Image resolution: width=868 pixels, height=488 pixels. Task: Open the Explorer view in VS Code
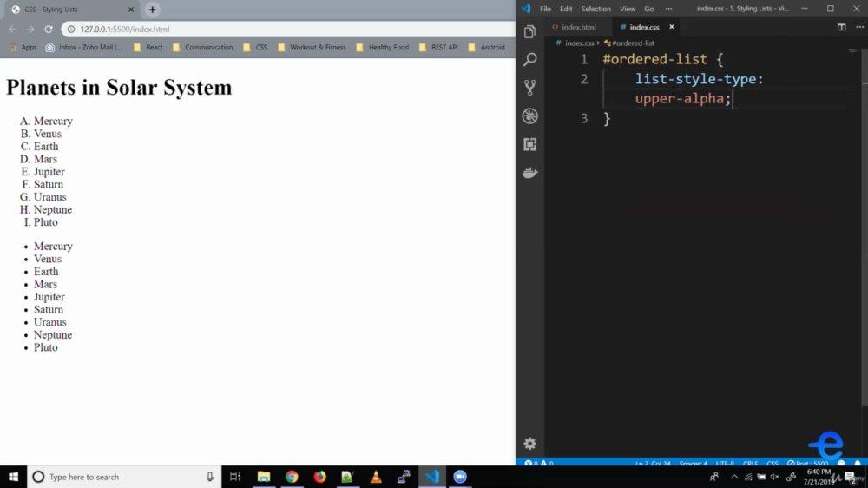pos(529,31)
